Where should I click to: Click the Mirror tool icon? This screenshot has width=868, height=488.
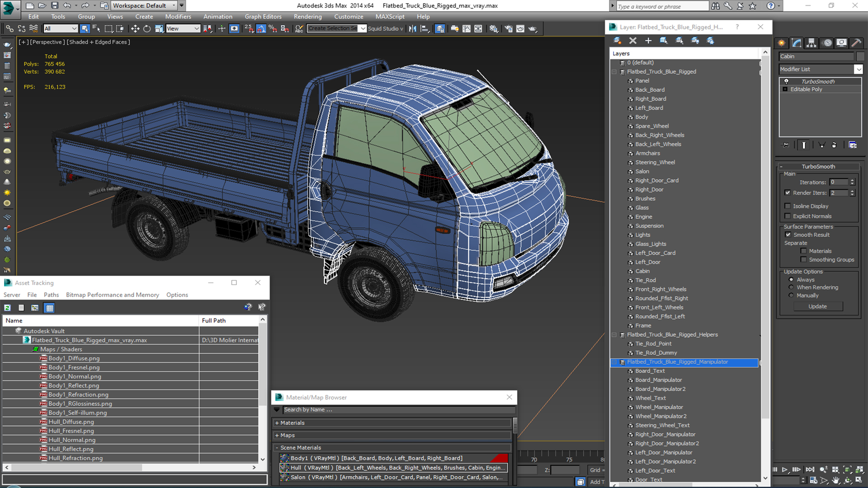point(412,28)
